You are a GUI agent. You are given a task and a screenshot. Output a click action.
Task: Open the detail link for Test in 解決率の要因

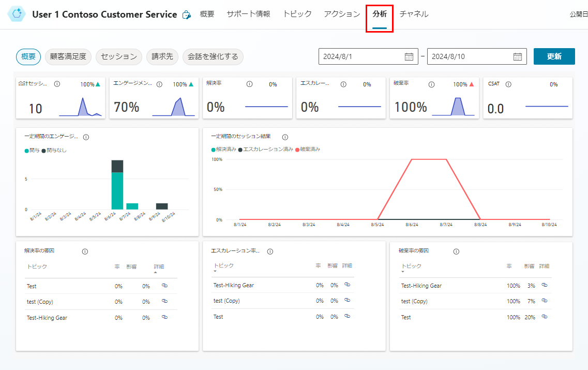click(x=164, y=286)
